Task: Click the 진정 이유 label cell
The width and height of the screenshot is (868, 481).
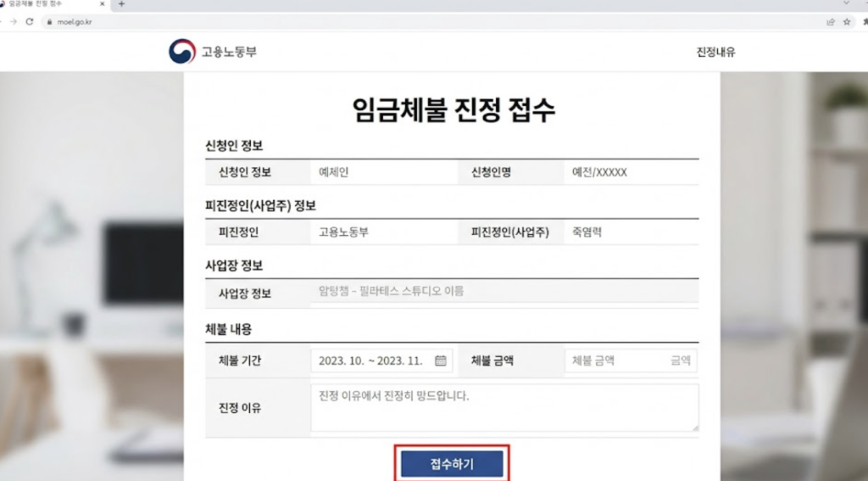Action: point(258,408)
